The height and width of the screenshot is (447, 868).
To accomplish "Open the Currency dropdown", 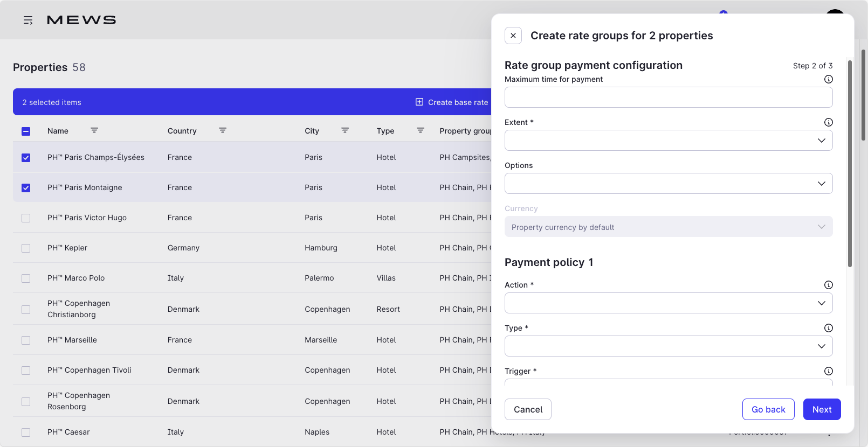I will click(x=669, y=227).
